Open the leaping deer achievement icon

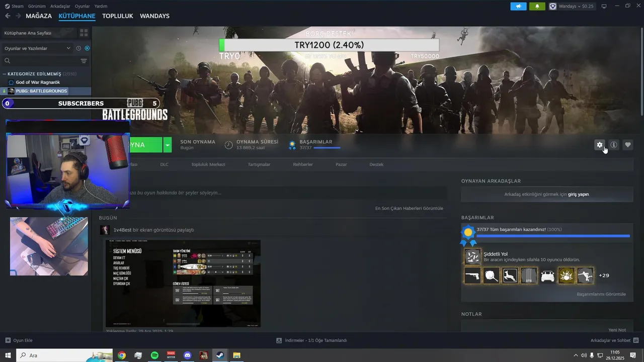[x=510, y=276]
